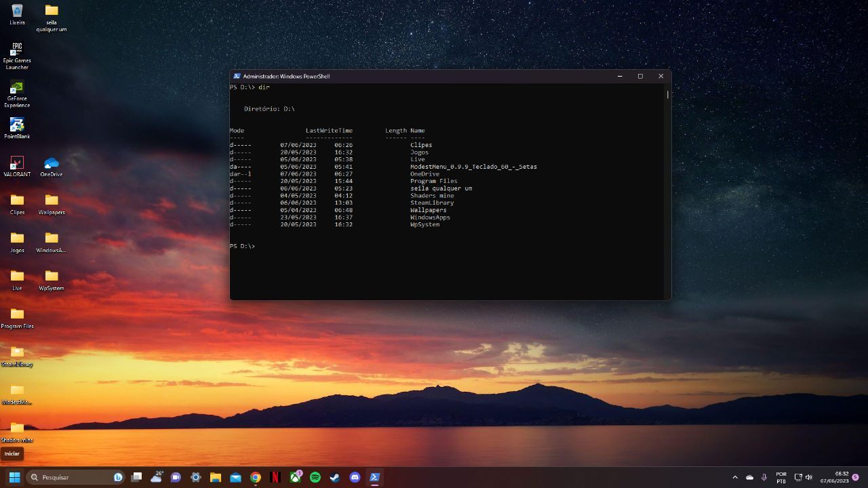Open volume speaker tray icon

click(x=808, y=477)
